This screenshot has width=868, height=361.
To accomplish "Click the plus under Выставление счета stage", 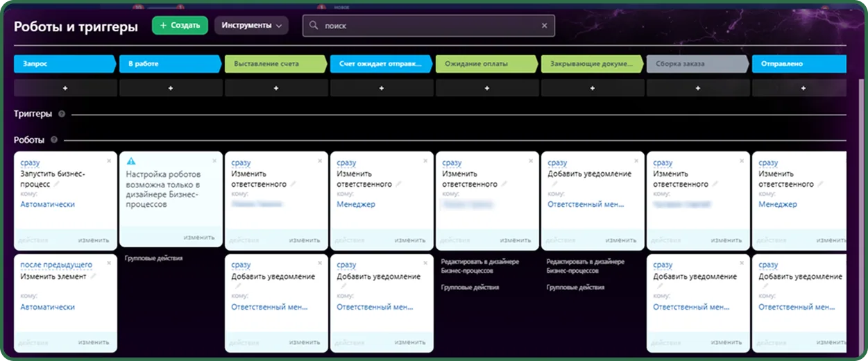I will click(x=276, y=88).
